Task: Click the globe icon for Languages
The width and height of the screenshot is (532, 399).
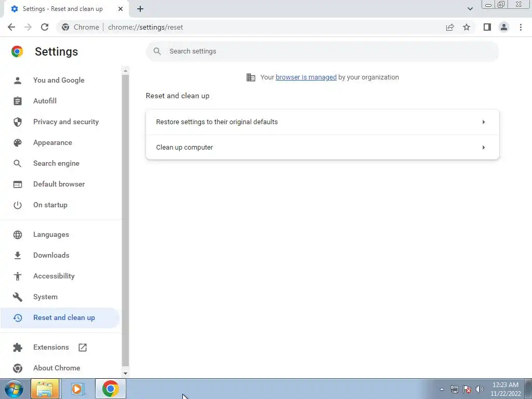Action: pos(18,234)
